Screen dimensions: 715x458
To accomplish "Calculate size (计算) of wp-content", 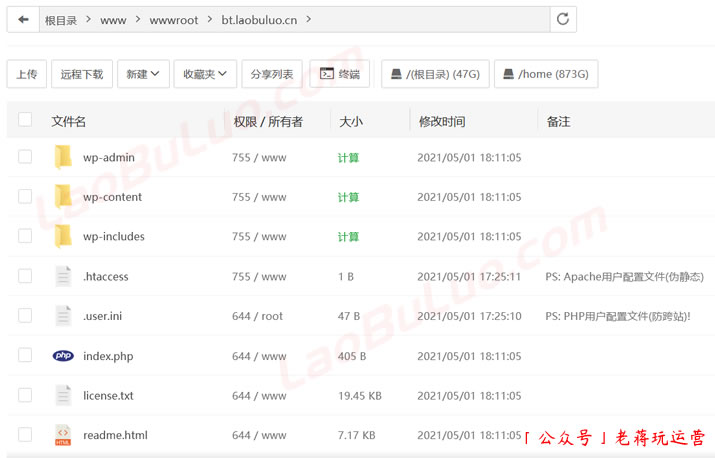I will tap(348, 198).
